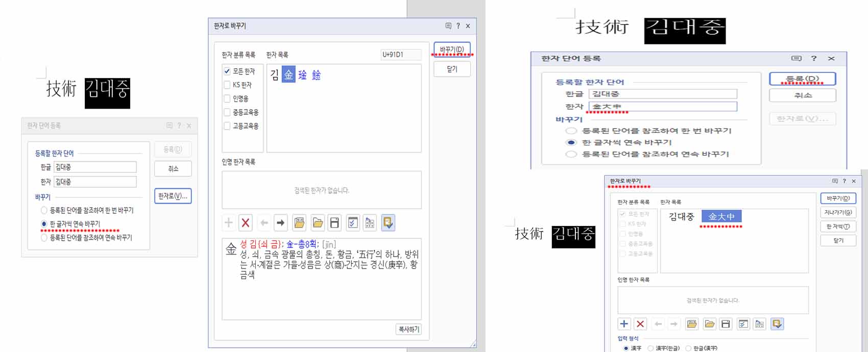This screenshot has width=868, height=352.
Task: Click 등록(D) button in dialog containing 金大中
Action: coord(803,79)
